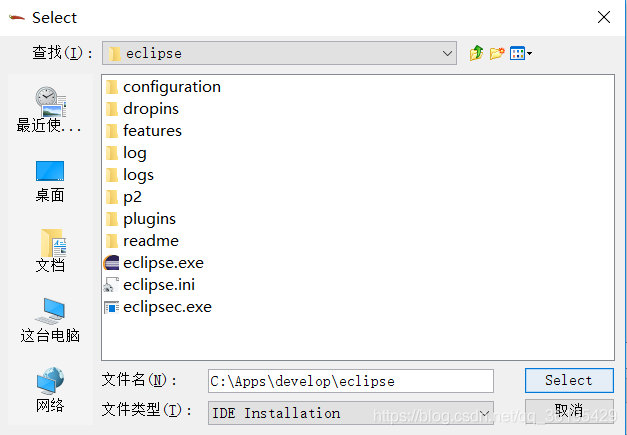The height and width of the screenshot is (435, 627).
Task: Create a new folder icon
Action: (497, 53)
